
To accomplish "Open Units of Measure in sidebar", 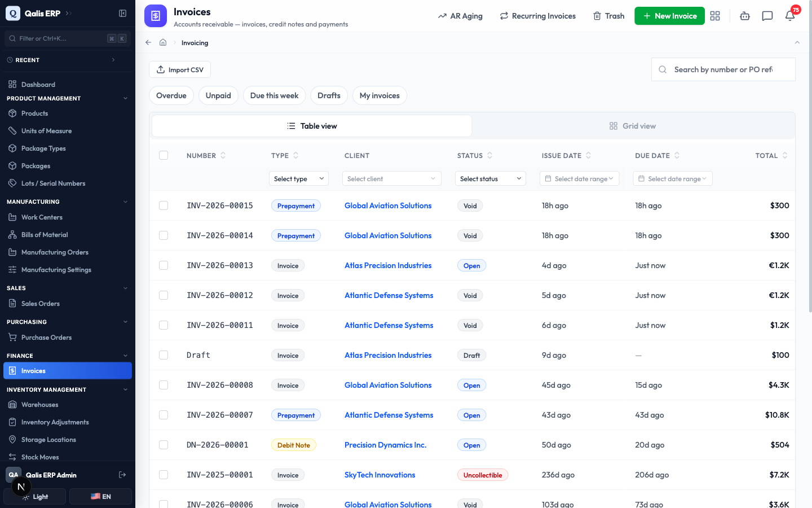I will click(x=68, y=130).
